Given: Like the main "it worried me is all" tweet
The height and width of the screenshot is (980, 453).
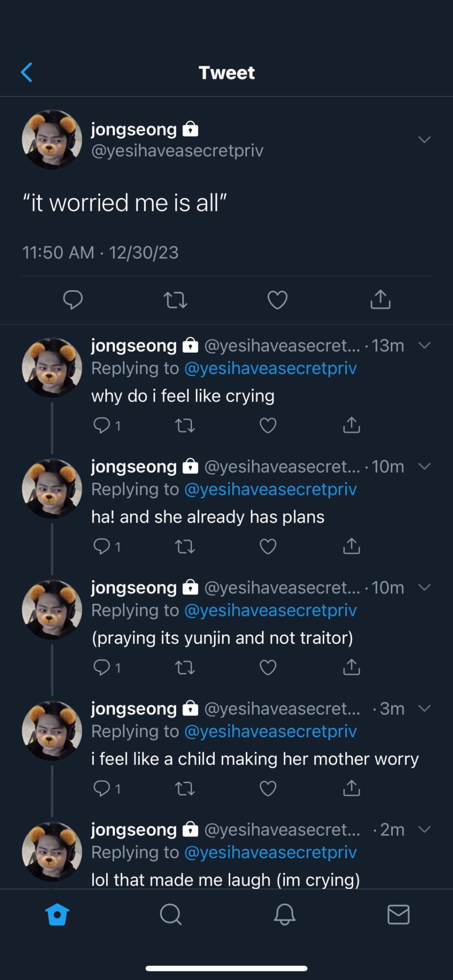Looking at the screenshot, I should [277, 300].
